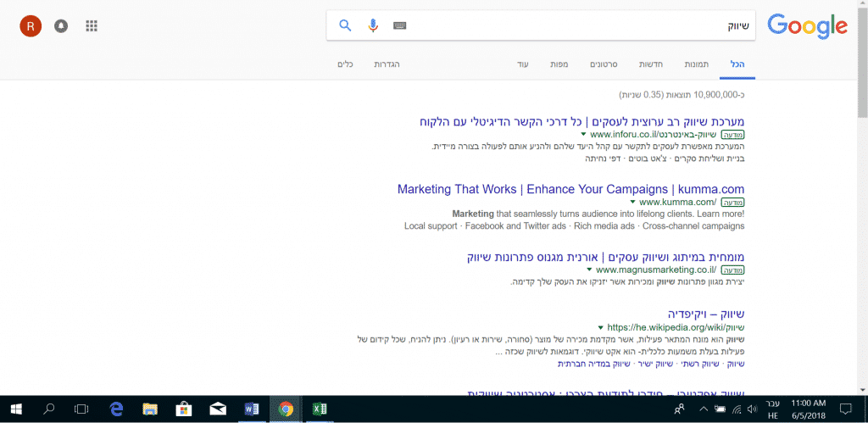Open the כלים tools option
Image resolution: width=868 pixels, height=423 pixels.
[345, 64]
